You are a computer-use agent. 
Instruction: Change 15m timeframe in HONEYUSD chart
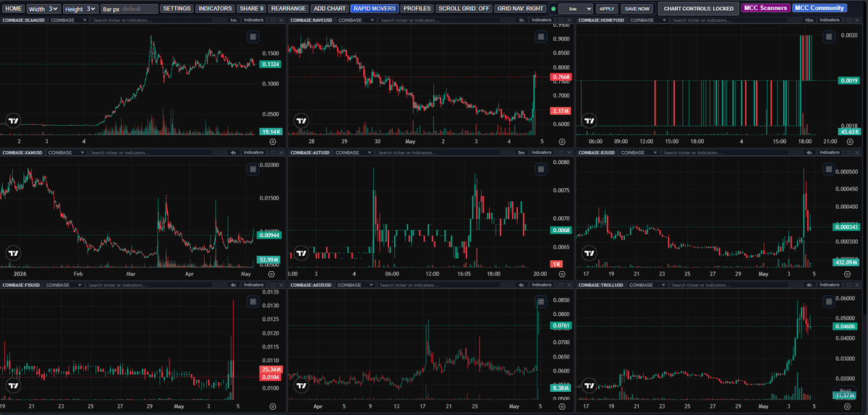809,20
